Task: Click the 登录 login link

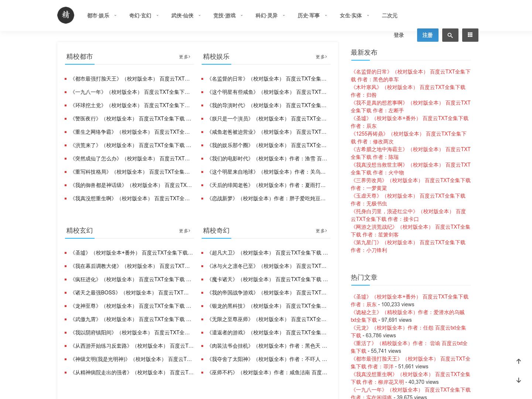Action: [399, 35]
